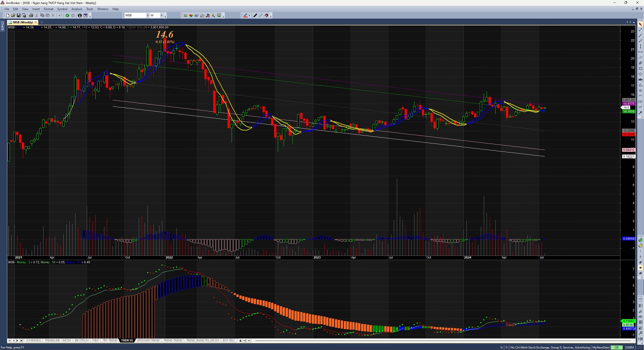Click the Zoom out magnifier icon

coord(640,246)
